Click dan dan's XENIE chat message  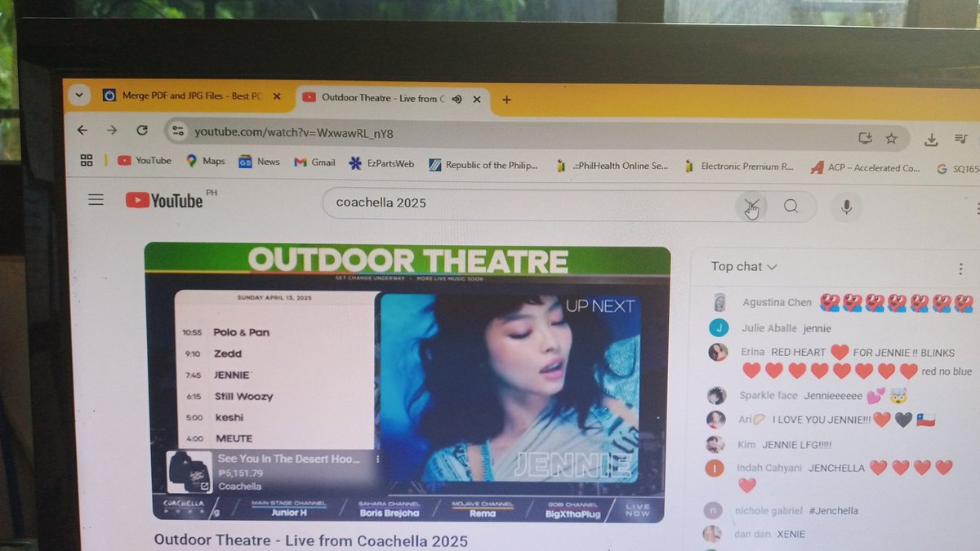click(x=789, y=534)
